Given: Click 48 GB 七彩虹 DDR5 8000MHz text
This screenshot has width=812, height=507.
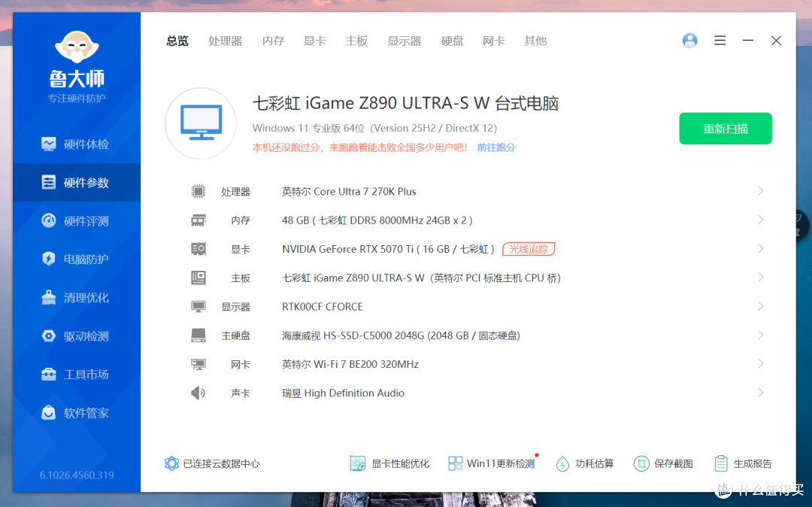Looking at the screenshot, I should click(377, 220).
